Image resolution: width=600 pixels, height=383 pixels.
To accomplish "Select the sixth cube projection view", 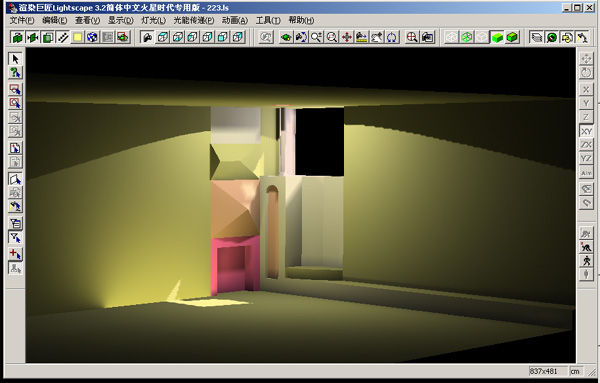I will tap(238, 37).
